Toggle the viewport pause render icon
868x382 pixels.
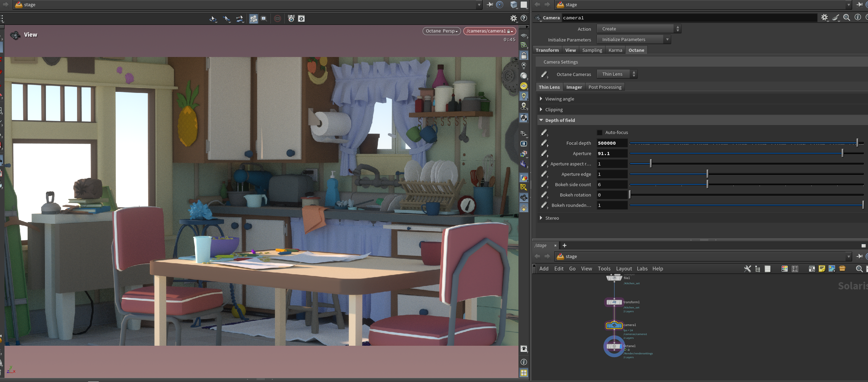point(524,144)
